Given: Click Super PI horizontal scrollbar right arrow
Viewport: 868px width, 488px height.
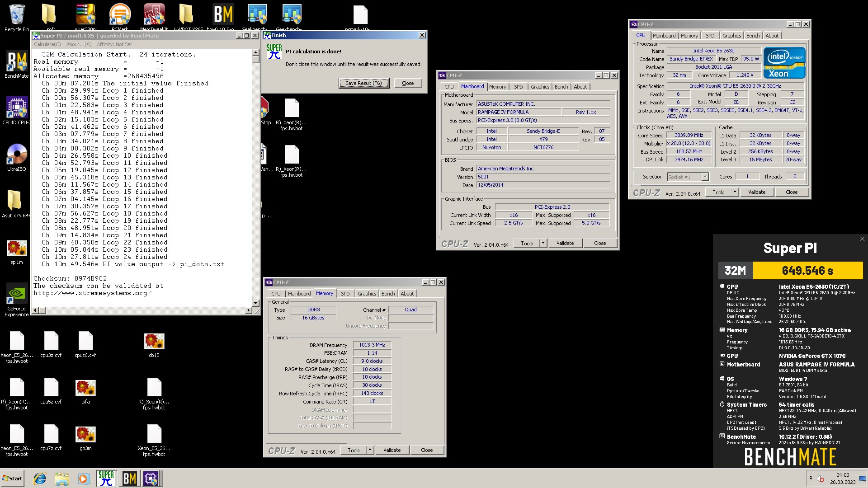Looking at the screenshot, I should (248, 310).
